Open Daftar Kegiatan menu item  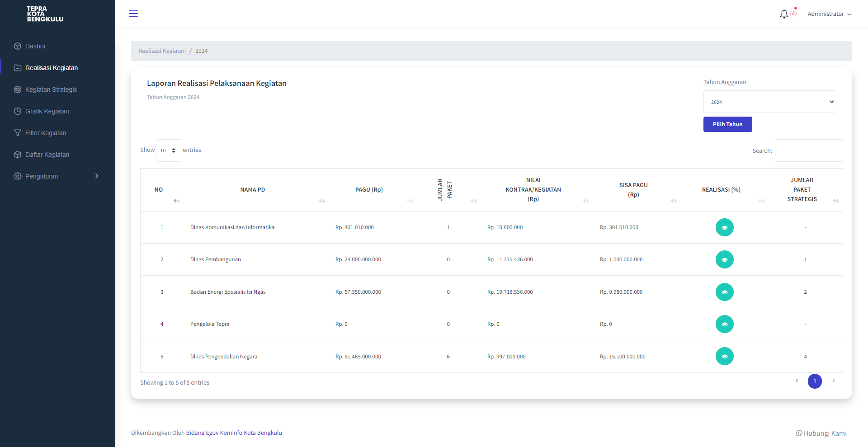tap(57, 155)
